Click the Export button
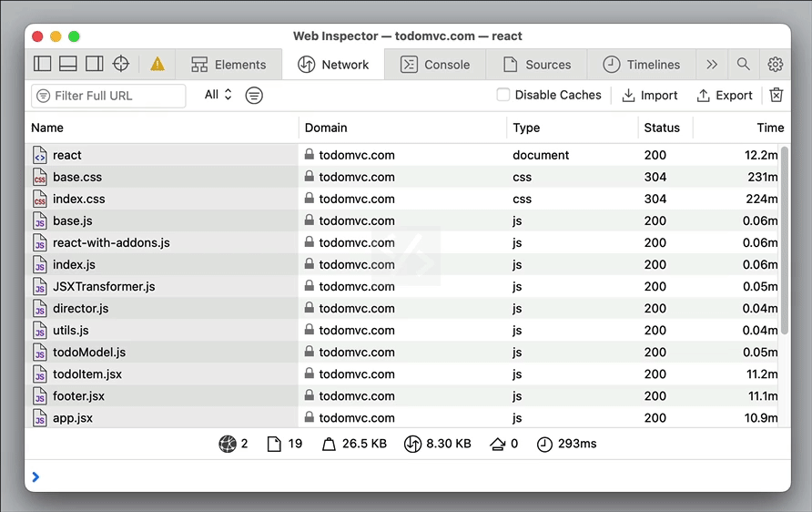The height and width of the screenshot is (512, 812). coord(725,96)
